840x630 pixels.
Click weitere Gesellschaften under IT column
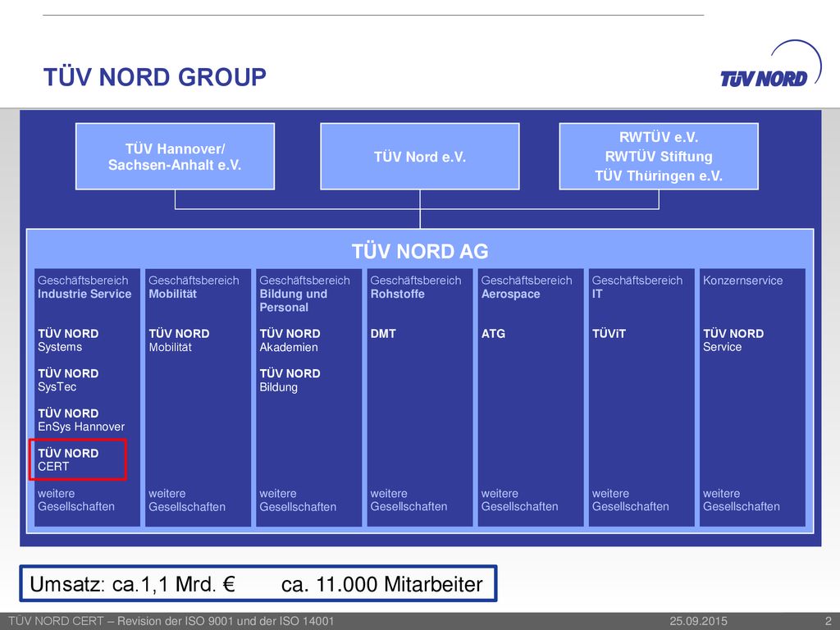(x=631, y=500)
